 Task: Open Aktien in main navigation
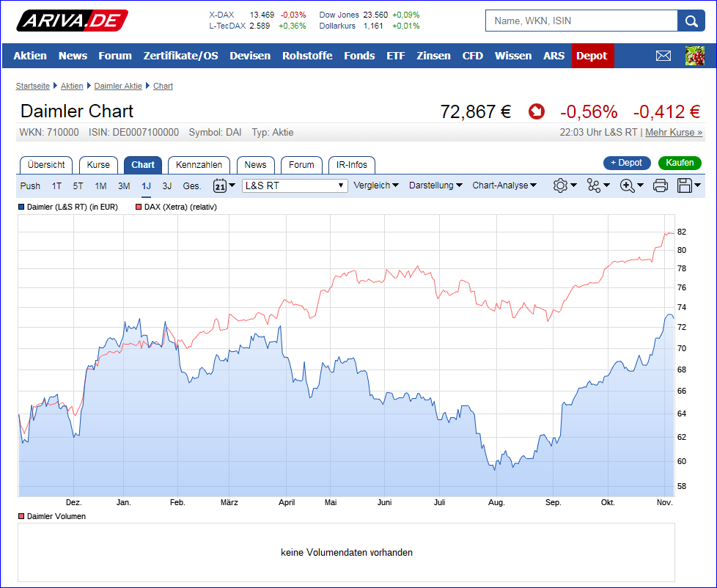[30, 56]
